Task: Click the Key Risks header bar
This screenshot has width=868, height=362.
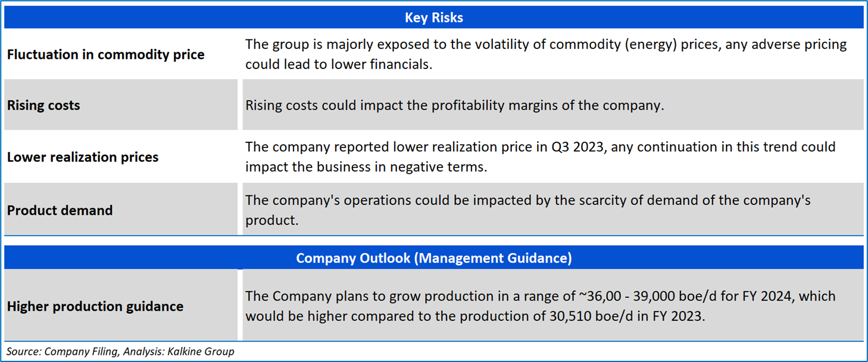Action: point(433,18)
